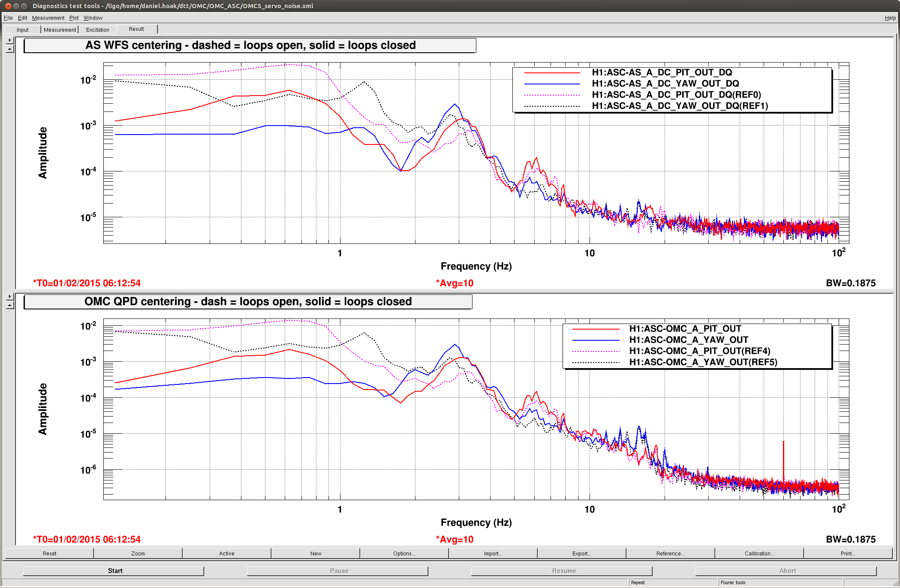Viewport: 900px width, 588px height.
Task: Click up-arrow expander beside the OMC QPD plot
Action: click(x=10, y=305)
